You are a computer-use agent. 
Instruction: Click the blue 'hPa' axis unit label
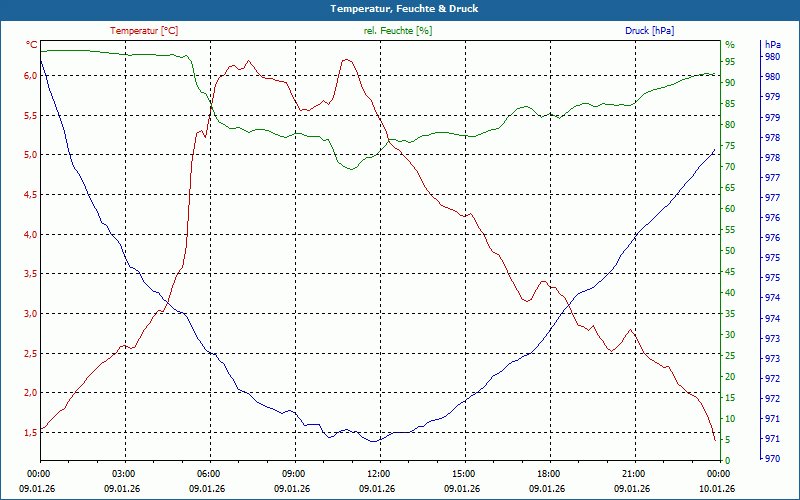[x=772, y=45]
